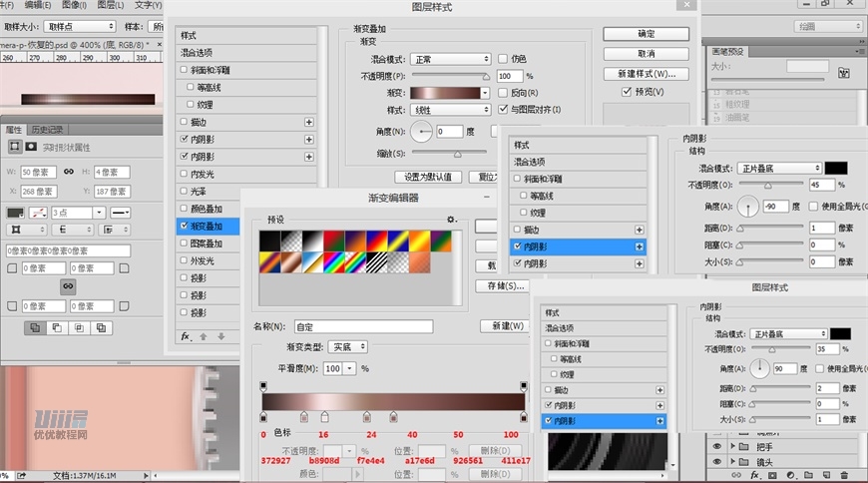Click the corner radius link icon in Properties panel
Screen dimensions: 868x483
click(68, 286)
